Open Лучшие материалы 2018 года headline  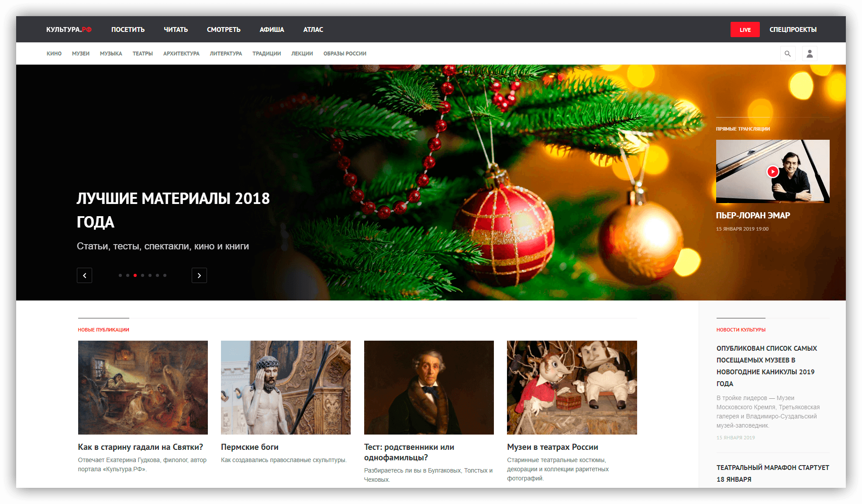tap(173, 210)
